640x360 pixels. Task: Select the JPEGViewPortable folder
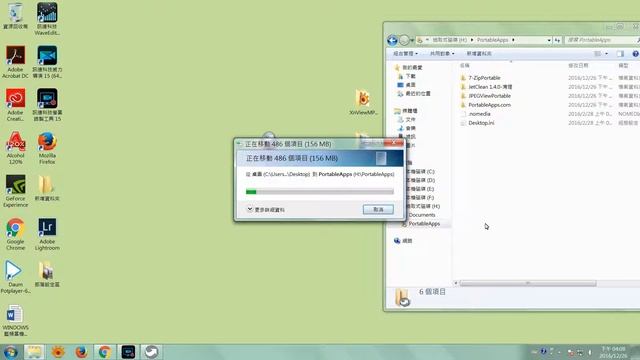click(489, 96)
